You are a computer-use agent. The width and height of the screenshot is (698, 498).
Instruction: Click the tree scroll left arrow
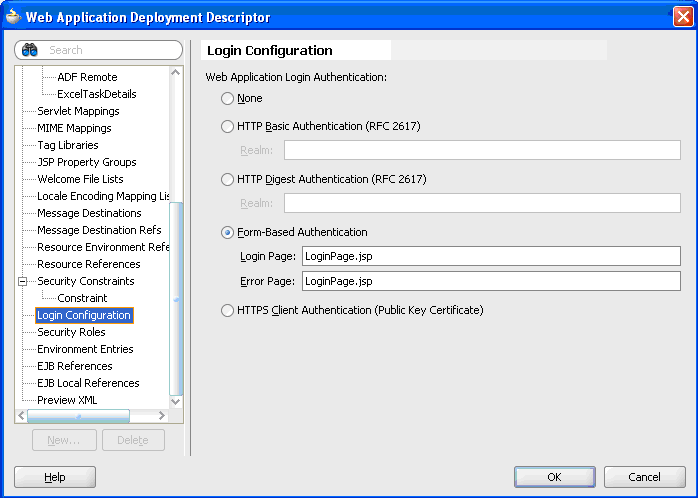coord(21,416)
